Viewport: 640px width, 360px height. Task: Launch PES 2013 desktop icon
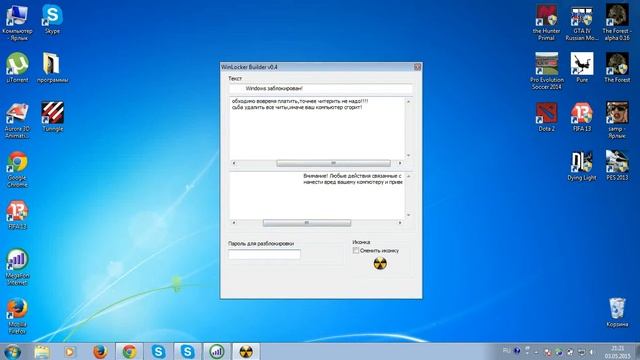(617, 166)
